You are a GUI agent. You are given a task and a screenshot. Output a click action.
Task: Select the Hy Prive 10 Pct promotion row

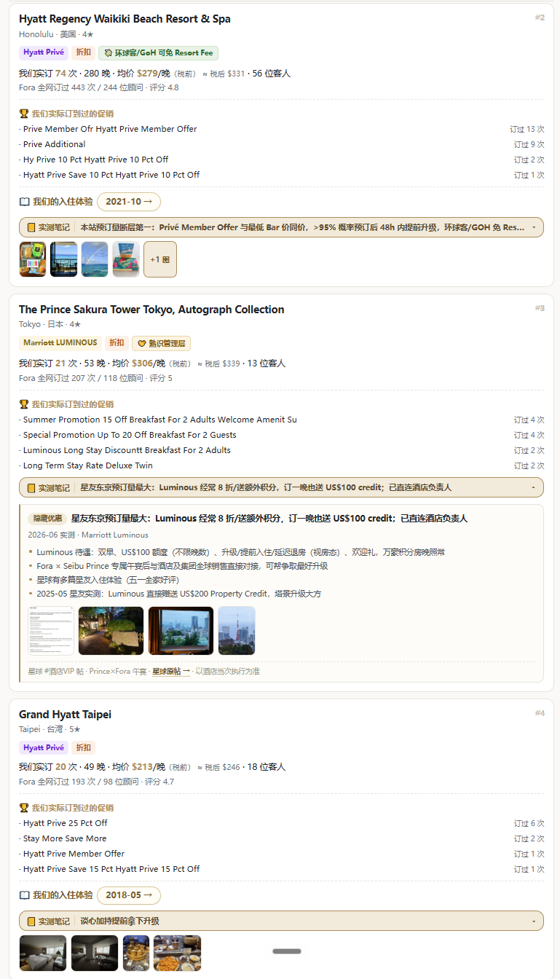[x=281, y=160]
